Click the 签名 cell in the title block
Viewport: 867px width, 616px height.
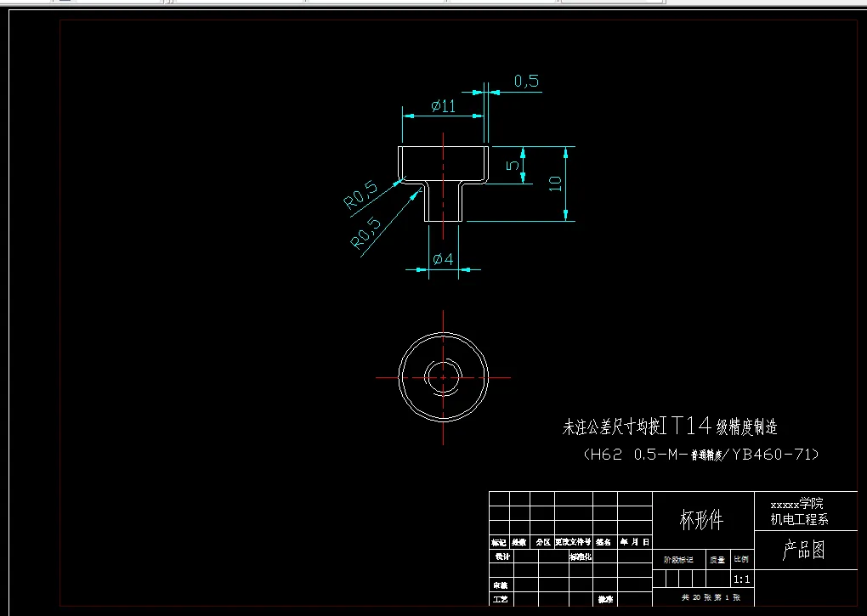[603, 543]
